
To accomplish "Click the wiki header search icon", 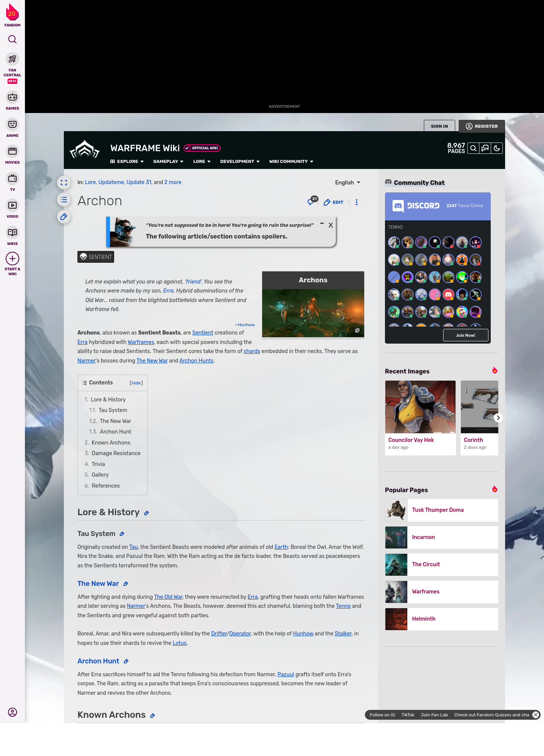I will (473, 148).
